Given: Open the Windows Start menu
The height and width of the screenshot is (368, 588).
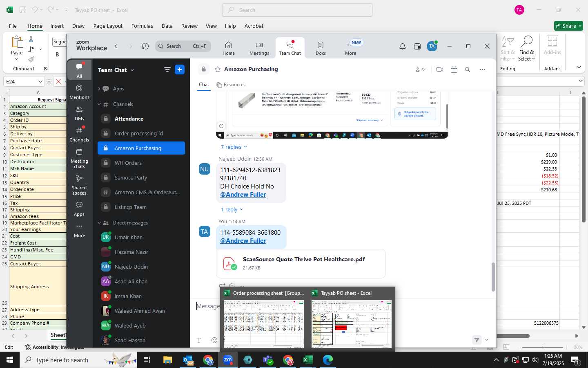Looking at the screenshot, I should [10, 360].
